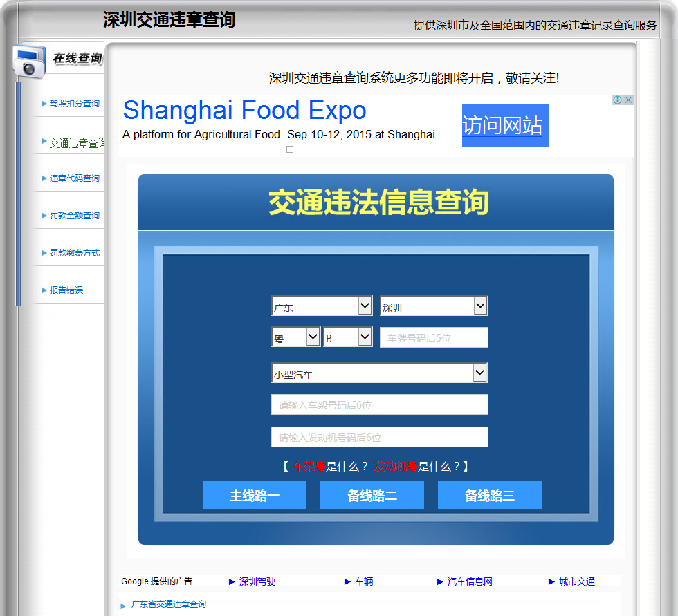Open 违章代码查询 in the sidebar
The width and height of the screenshot is (678, 616).
[75, 178]
